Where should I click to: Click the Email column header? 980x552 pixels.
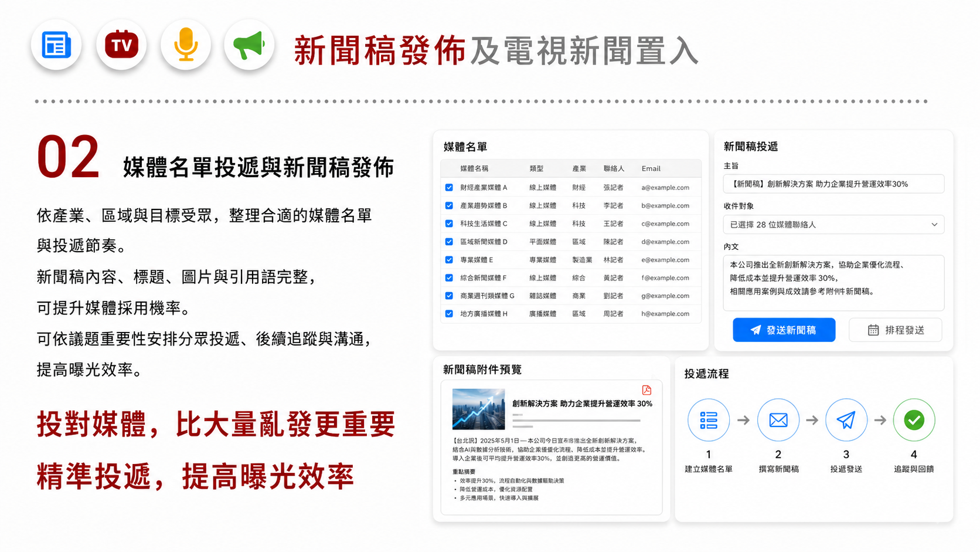(x=651, y=168)
